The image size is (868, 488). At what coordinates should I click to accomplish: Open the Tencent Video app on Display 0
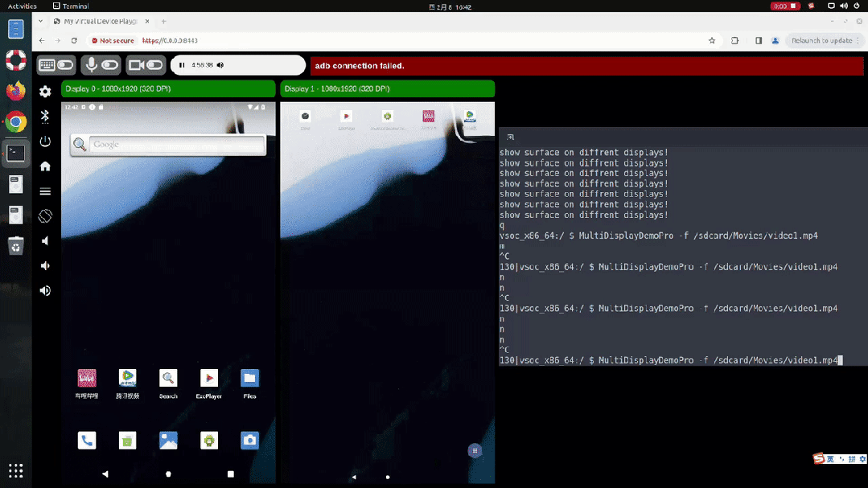[x=127, y=383]
